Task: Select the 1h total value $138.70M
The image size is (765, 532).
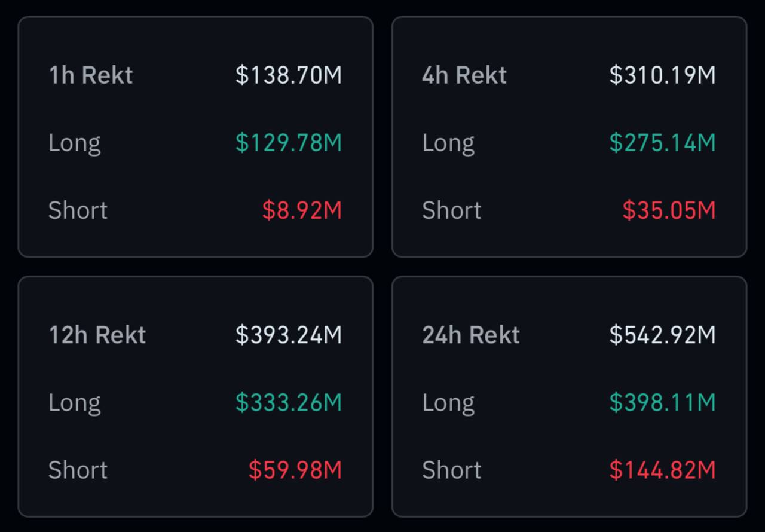Action: coord(289,75)
